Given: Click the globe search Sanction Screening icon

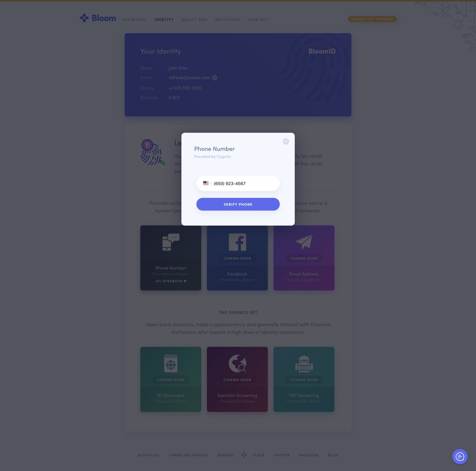Looking at the screenshot, I should pos(237,363).
